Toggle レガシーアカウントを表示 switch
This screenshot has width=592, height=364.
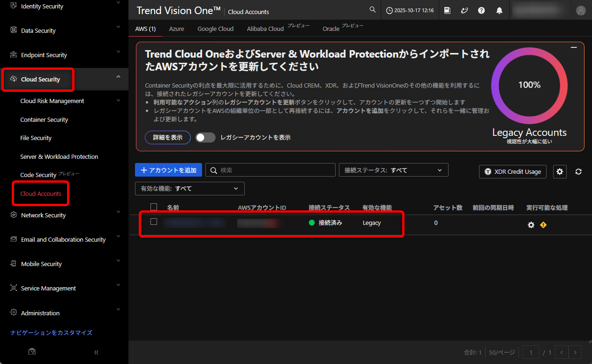click(x=205, y=137)
